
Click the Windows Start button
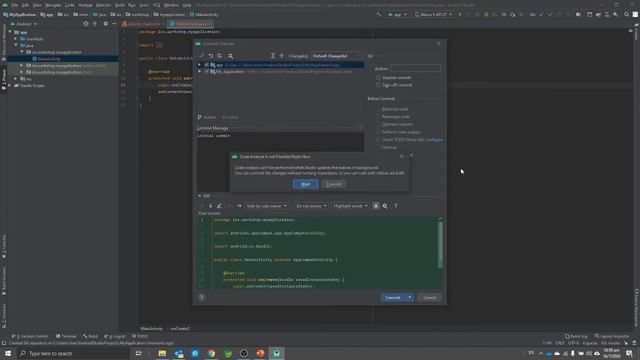pyautogui.click(x=8, y=353)
